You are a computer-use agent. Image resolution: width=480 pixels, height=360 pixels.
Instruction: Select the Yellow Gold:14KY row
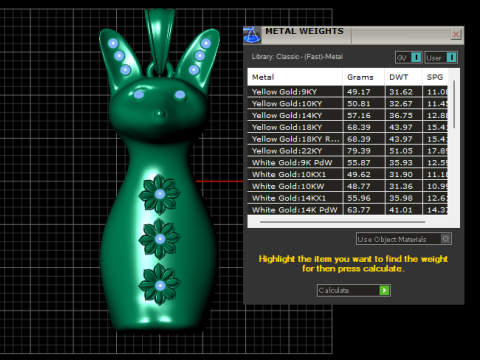[x=347, y=115]
